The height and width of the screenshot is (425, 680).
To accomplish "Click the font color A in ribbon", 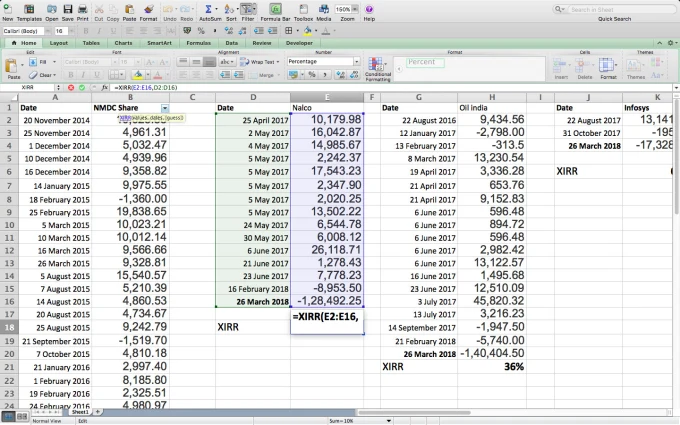I will [158, 75].
